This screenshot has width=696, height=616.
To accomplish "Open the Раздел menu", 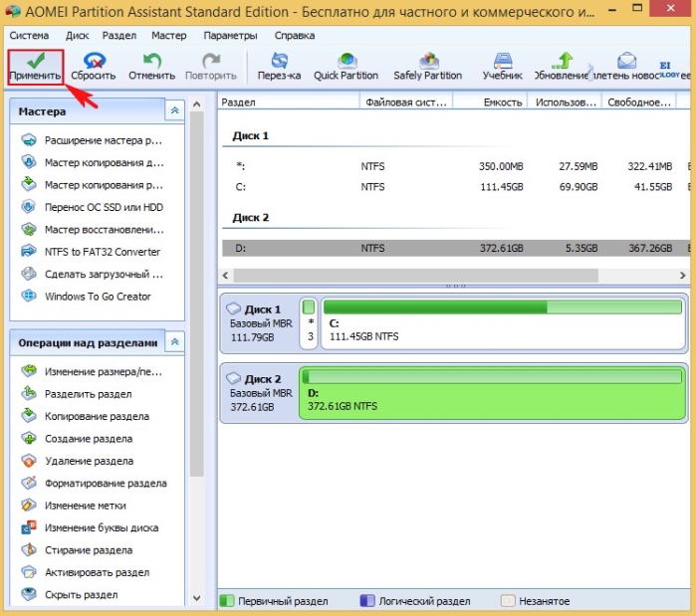I will 119,36.
